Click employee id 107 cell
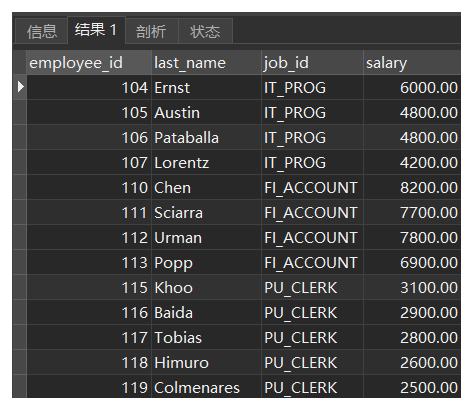This screenshot has width=474, height=410. (x=89, y=162)
